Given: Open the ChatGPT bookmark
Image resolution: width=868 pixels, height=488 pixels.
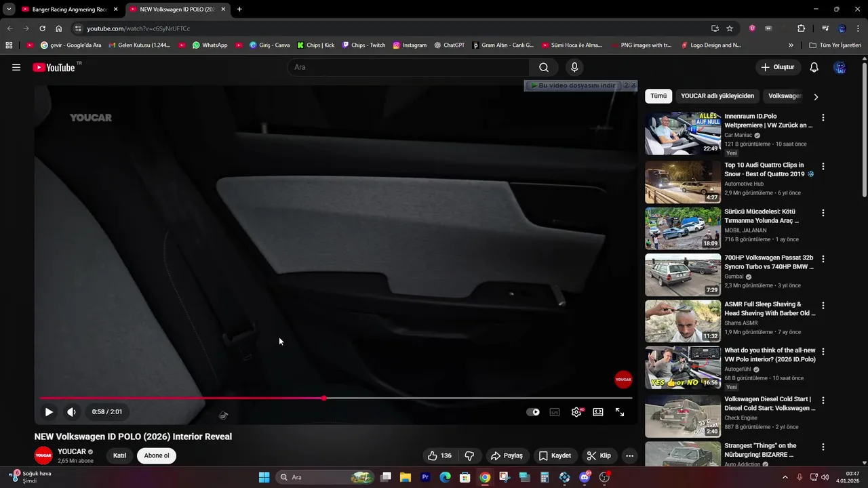Looking at the screenshot, I should 449,45.
